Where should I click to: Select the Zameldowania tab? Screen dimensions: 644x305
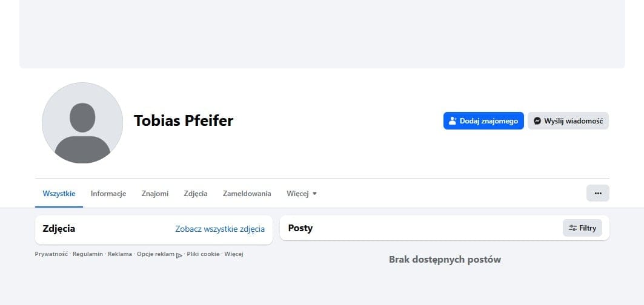point(247,194)
